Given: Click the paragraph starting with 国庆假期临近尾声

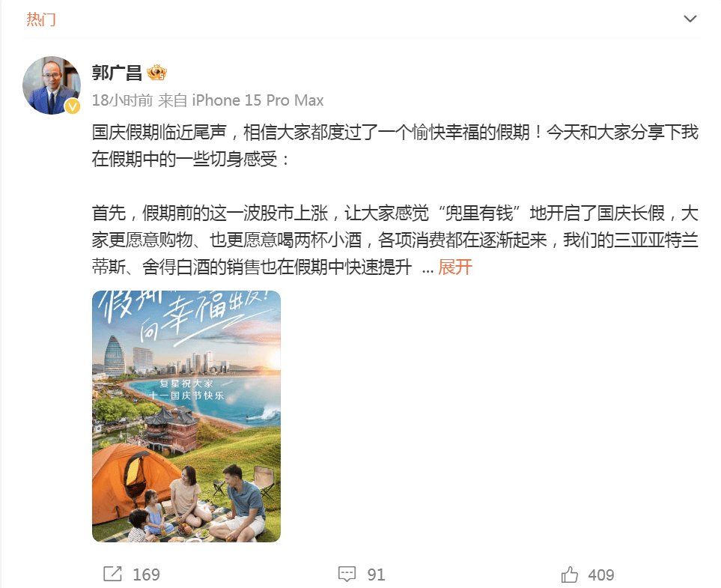Looking at the screenshot, I should (395, 145).
